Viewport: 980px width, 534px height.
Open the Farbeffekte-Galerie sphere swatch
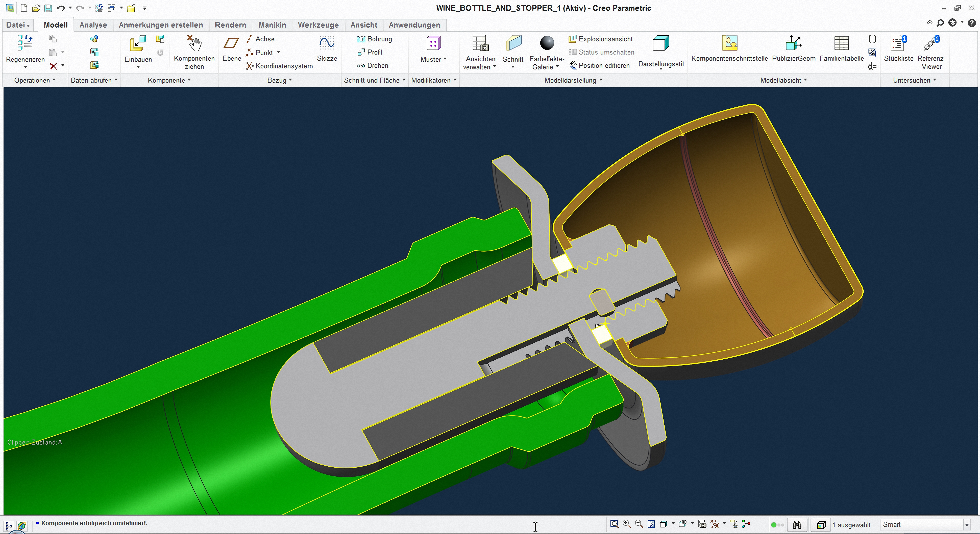[x=547, y=43]
